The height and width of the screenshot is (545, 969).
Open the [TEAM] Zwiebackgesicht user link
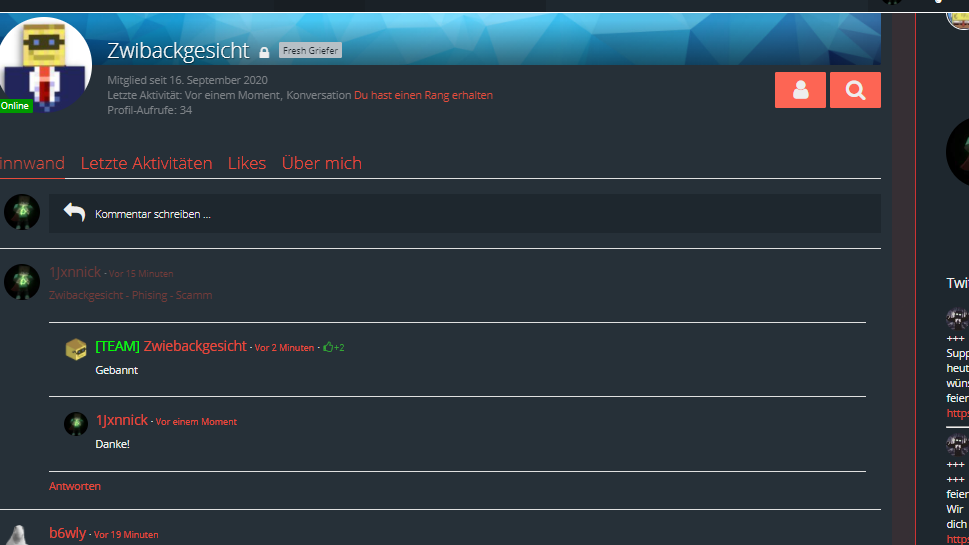[171, 346]
